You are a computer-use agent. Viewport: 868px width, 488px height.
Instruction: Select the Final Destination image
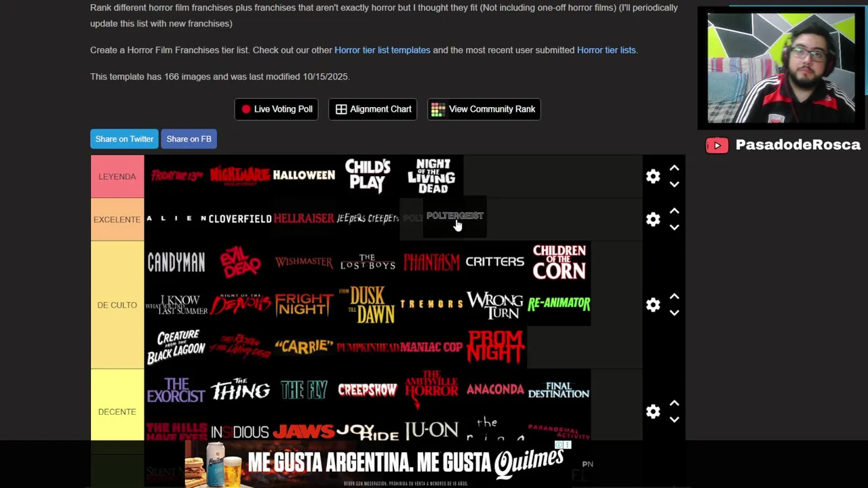pos(559,390)
